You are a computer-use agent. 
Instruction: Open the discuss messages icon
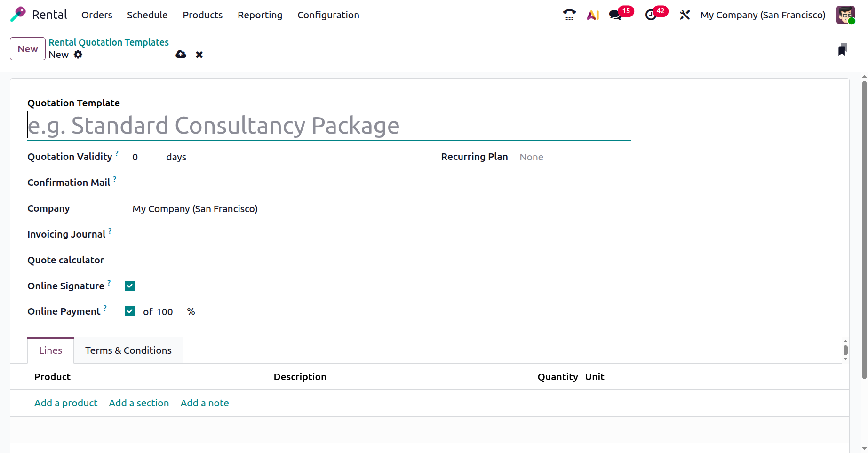click(615, 15)
